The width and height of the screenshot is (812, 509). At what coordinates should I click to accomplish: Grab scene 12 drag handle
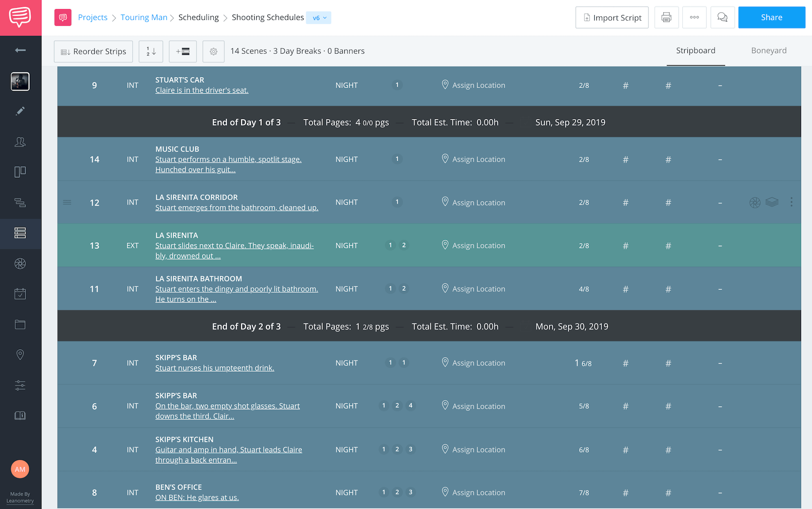point(67,202)
